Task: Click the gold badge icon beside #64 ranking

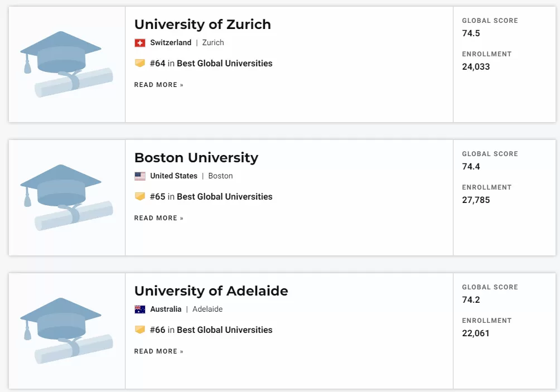Action: click(x=140, y=63)
